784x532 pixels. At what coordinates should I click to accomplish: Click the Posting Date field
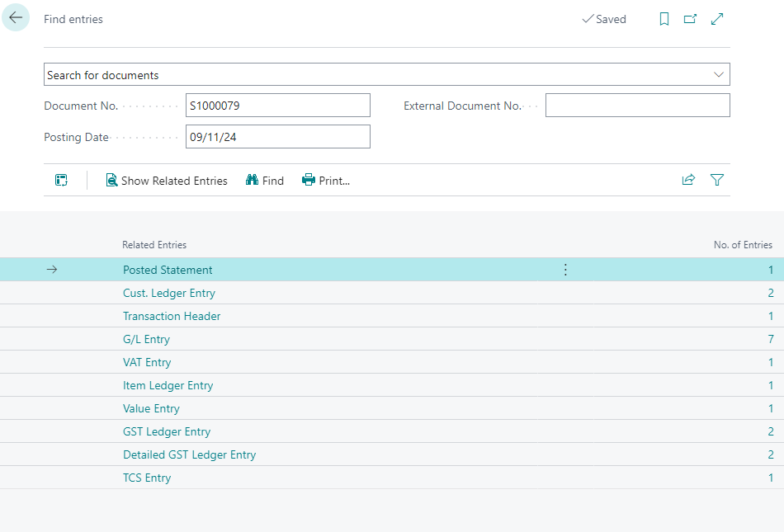pos(277,137)
